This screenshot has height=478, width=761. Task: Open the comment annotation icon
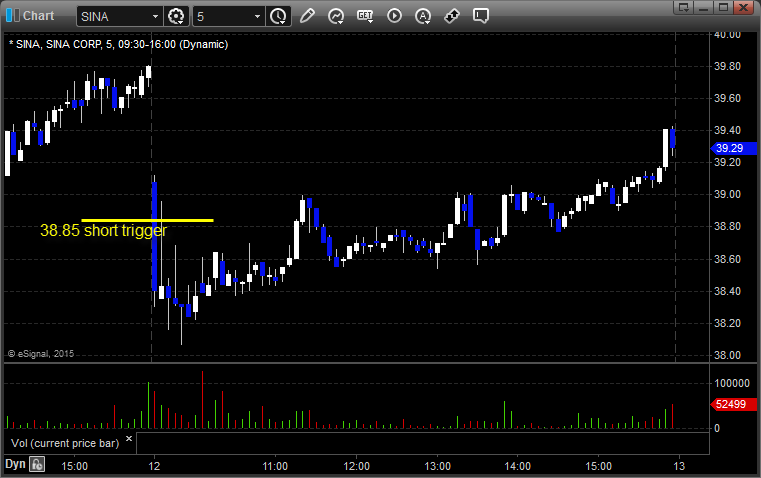click(x=480, y=16)
